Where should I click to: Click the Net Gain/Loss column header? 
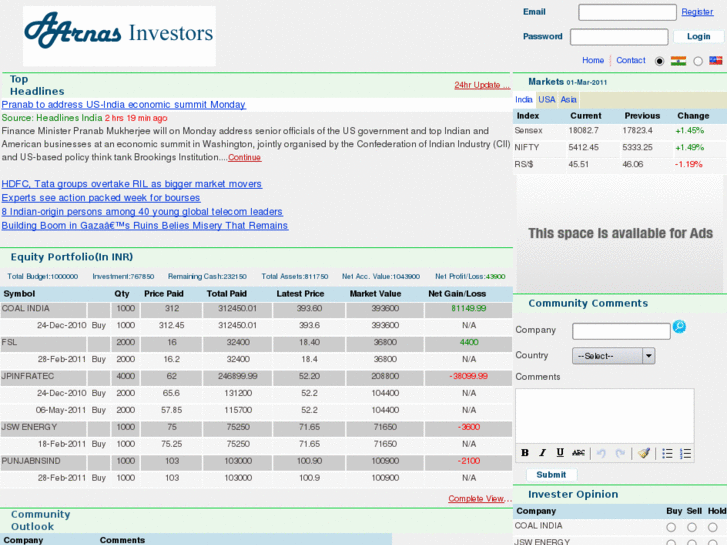coord(457,294)
